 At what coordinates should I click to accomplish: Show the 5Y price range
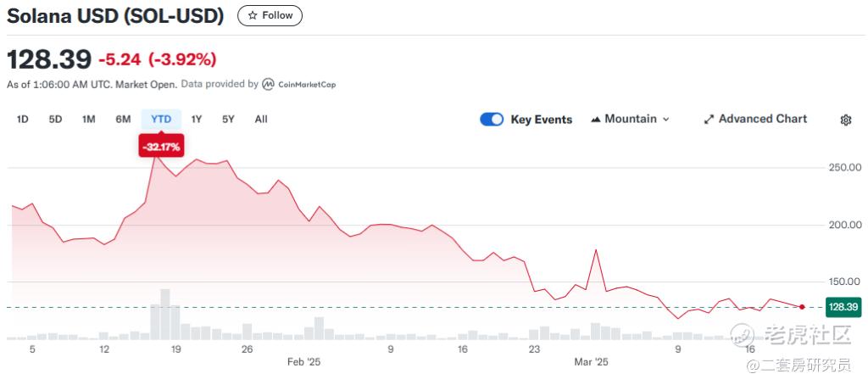pos(228,120)
